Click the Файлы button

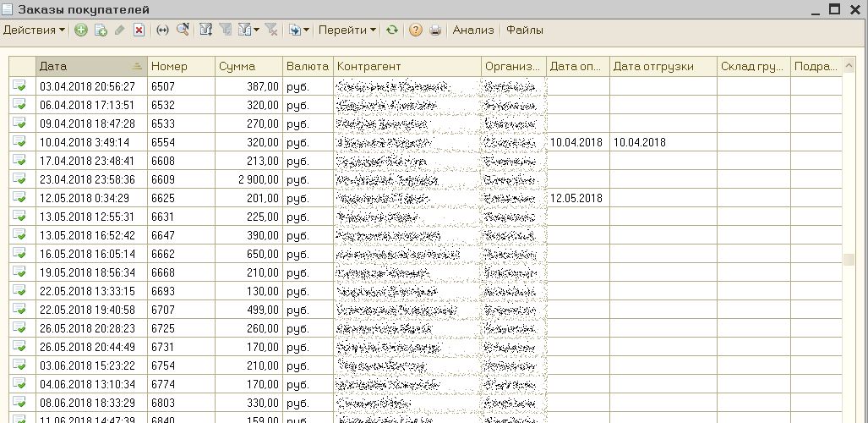pos(524,30)
